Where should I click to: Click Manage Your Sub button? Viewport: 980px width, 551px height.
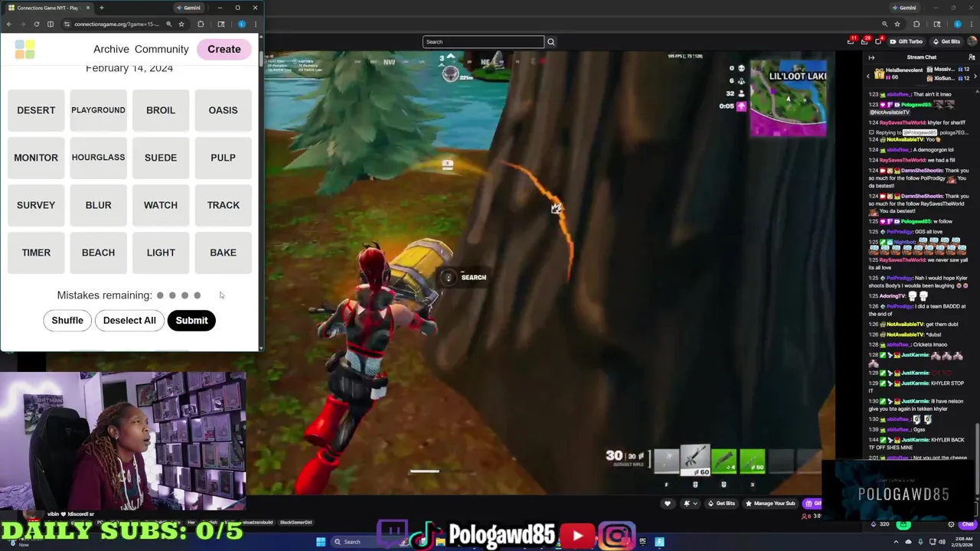pos(769,504)
